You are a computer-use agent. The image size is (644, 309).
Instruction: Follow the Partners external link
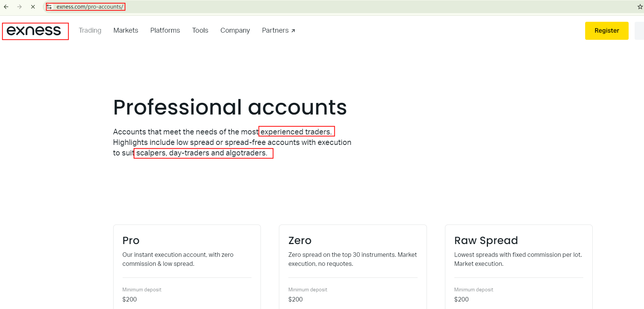coord(278,30)
